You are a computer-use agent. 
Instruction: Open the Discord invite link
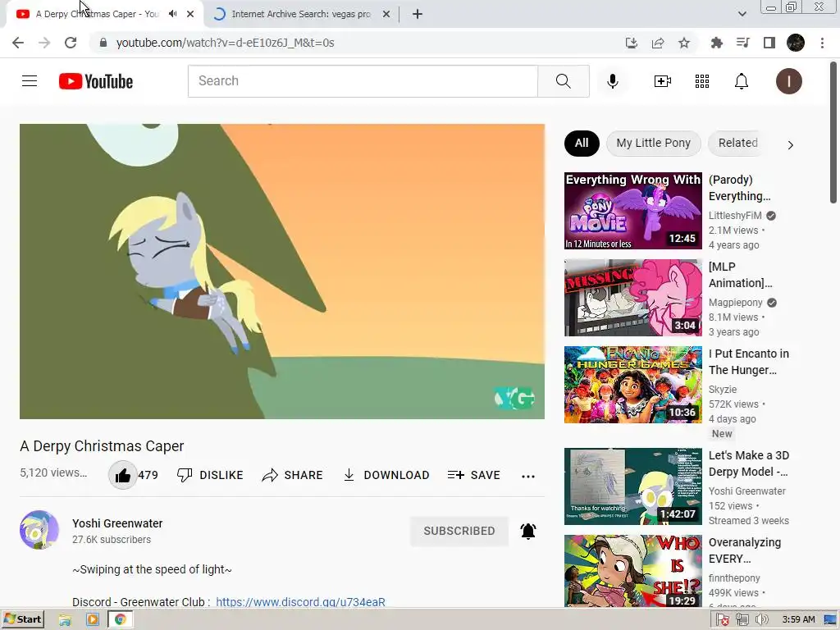click(300, 601)
